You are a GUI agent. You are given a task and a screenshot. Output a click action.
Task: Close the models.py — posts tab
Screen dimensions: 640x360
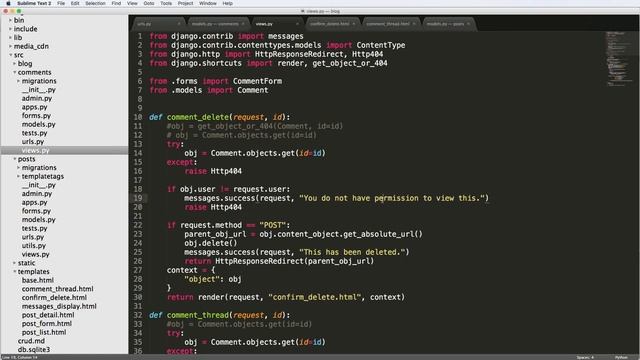pyautogui.click(x=468, y=24)
